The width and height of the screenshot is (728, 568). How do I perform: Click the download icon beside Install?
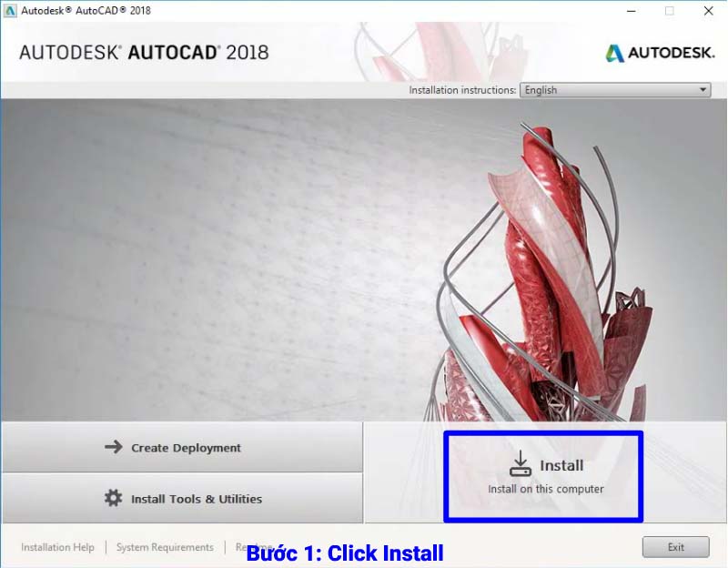coord(520,463)
